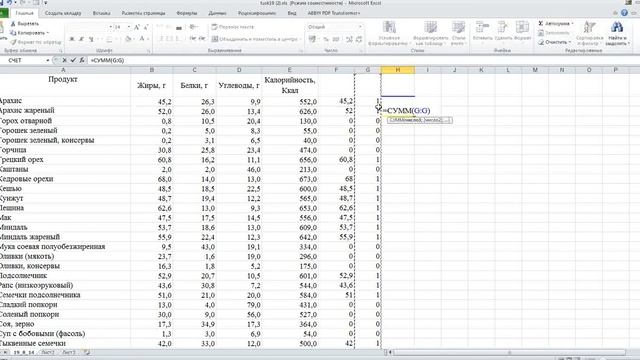Decrease font size with the small A button
Screen dimensions: 640x360
pos(146,27)
